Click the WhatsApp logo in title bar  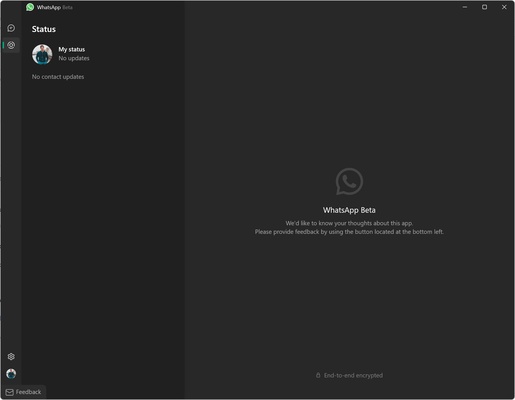coord(30,7)
